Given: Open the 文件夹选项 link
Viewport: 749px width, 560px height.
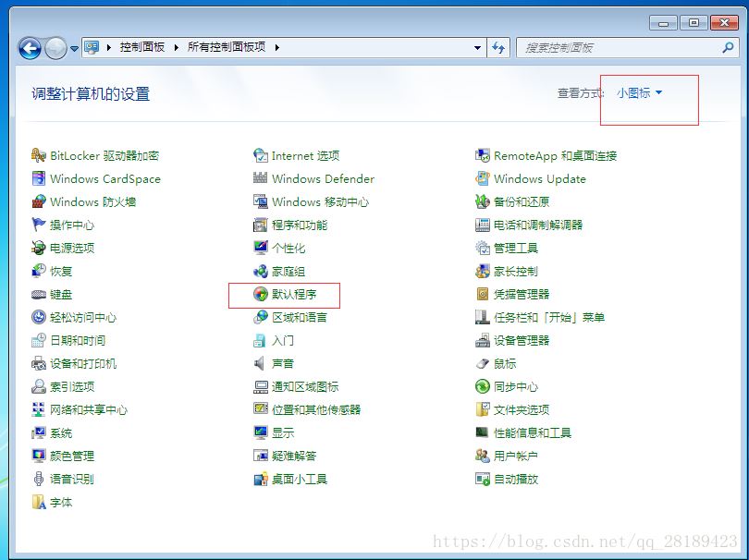Looking at the screenshot, I should [x=522, y=409].
